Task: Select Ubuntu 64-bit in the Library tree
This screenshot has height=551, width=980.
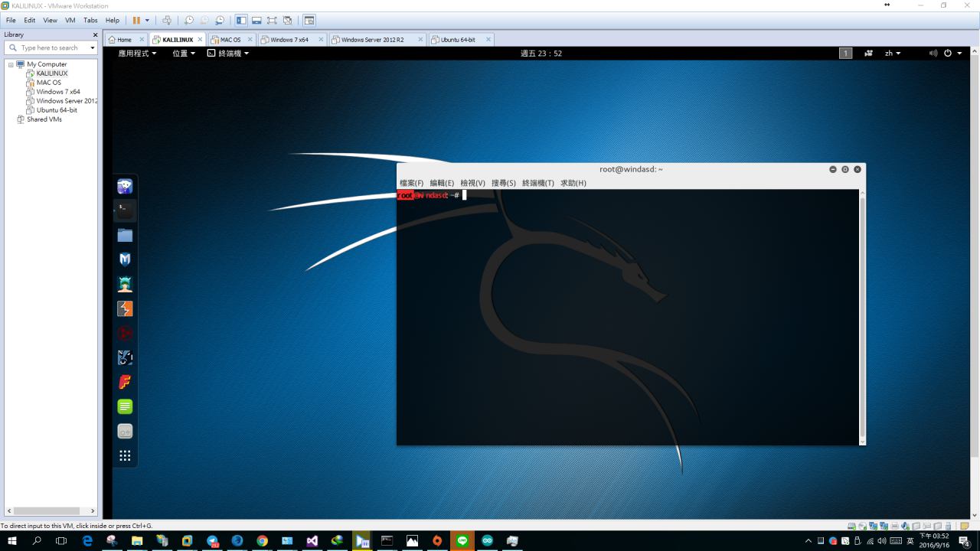Action: click(57, 110)
